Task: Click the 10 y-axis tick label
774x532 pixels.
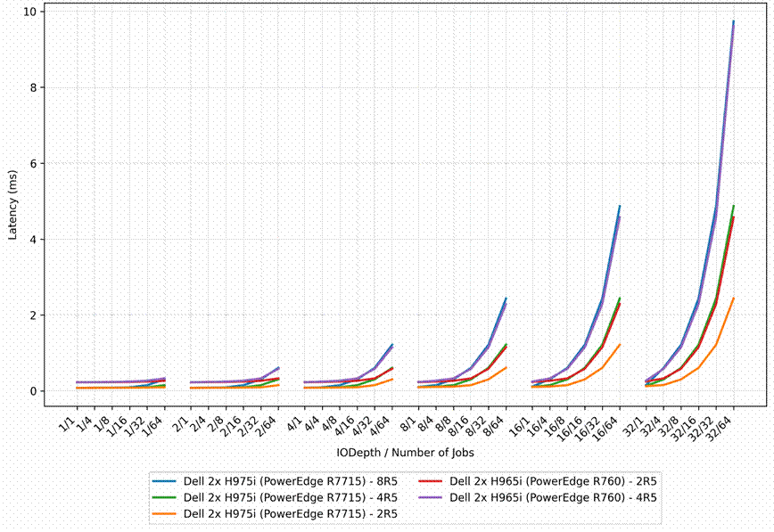Action: [29, 12]
